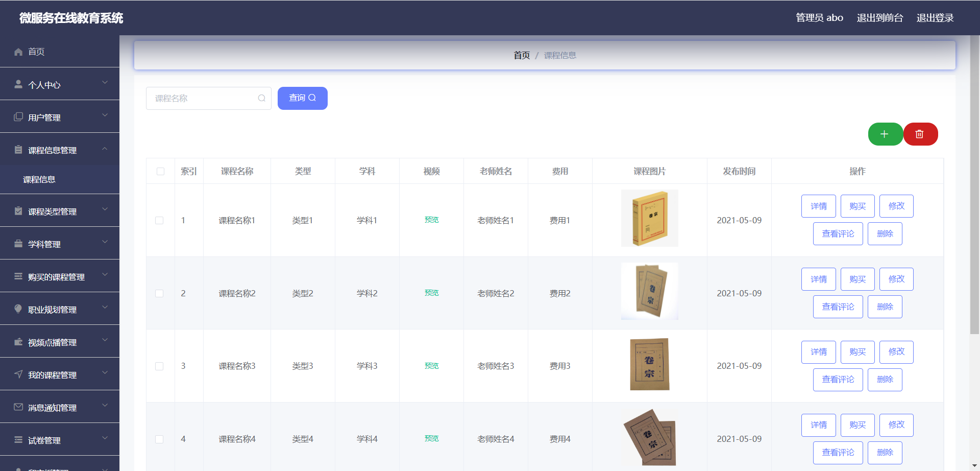This screenshot has width=980, height=471.
Task: Select the 消息通知管理 envelope icon
Action: coord(18,407)
